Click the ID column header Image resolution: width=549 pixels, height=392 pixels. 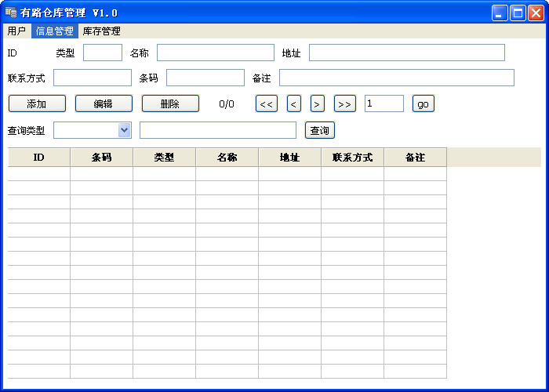39,158
